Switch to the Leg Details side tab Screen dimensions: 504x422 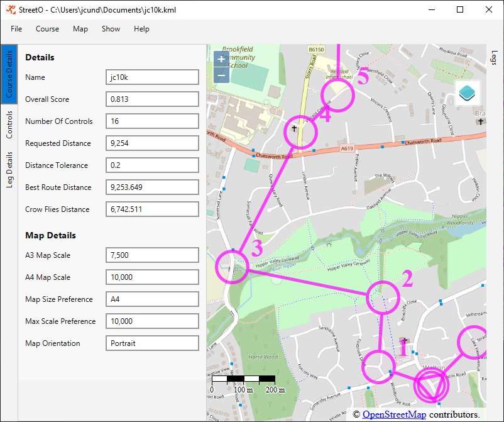(x=9, y=170)
